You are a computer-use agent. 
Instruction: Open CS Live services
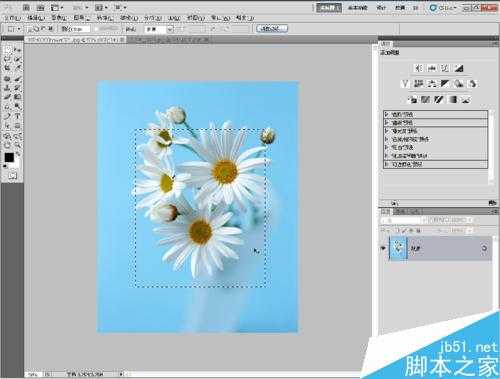[442, 8]
